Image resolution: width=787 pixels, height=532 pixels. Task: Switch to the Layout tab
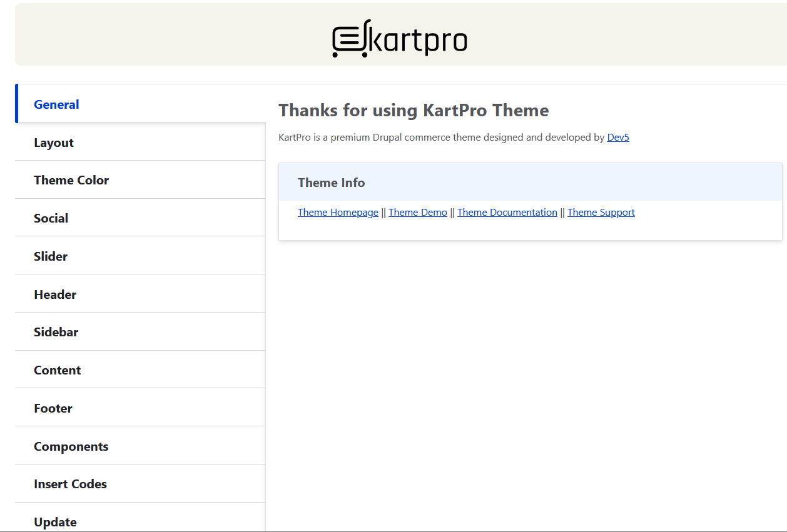click(54, 143)
